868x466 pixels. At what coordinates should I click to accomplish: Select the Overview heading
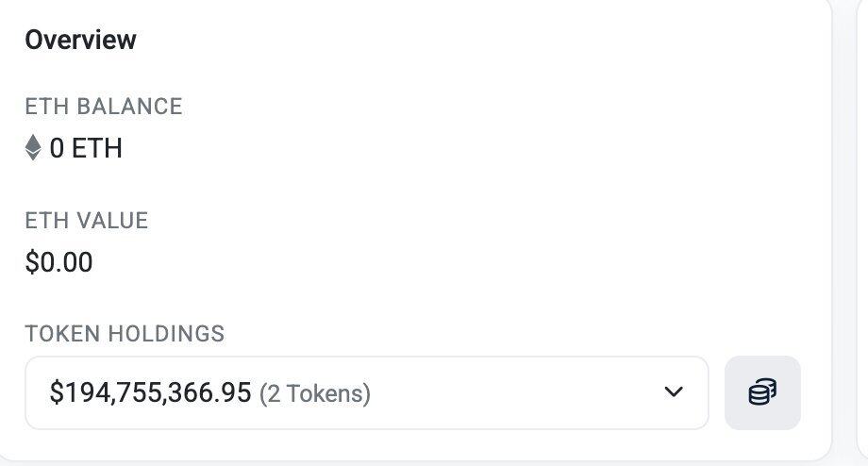point(80,40)
